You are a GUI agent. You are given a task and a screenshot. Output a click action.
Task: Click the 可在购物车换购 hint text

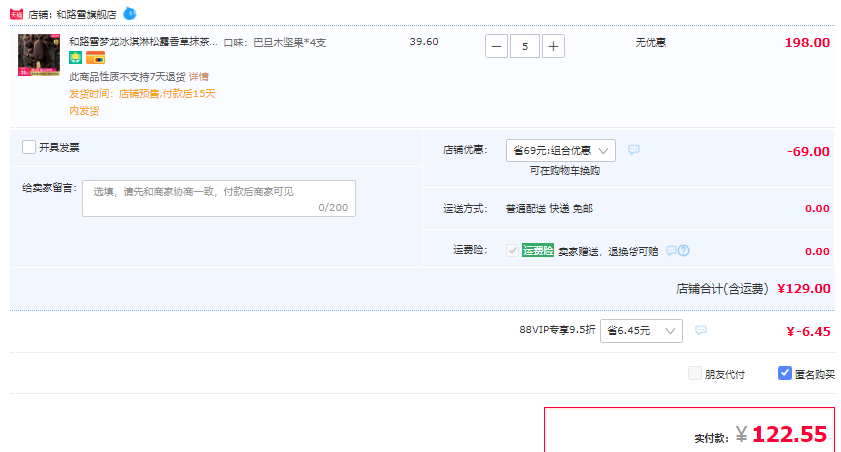565,171
